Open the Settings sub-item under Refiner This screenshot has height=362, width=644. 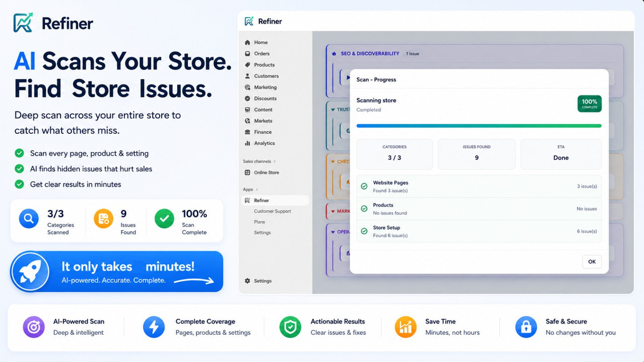263,233
